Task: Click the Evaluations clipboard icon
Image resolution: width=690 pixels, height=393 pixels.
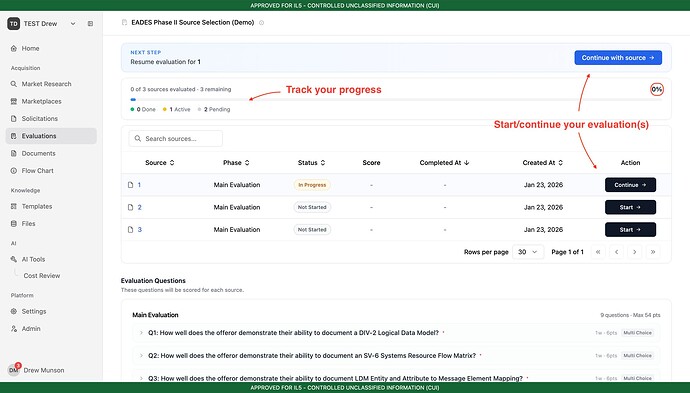Action: point(14,136)
